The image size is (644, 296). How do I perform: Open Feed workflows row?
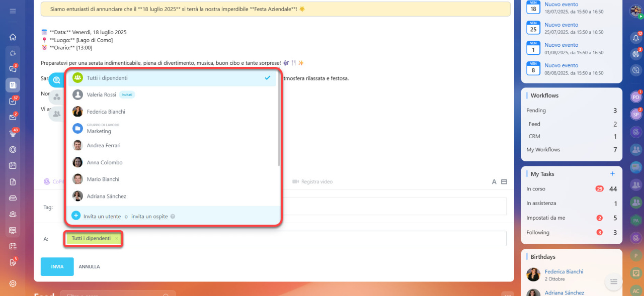(572, 124)
